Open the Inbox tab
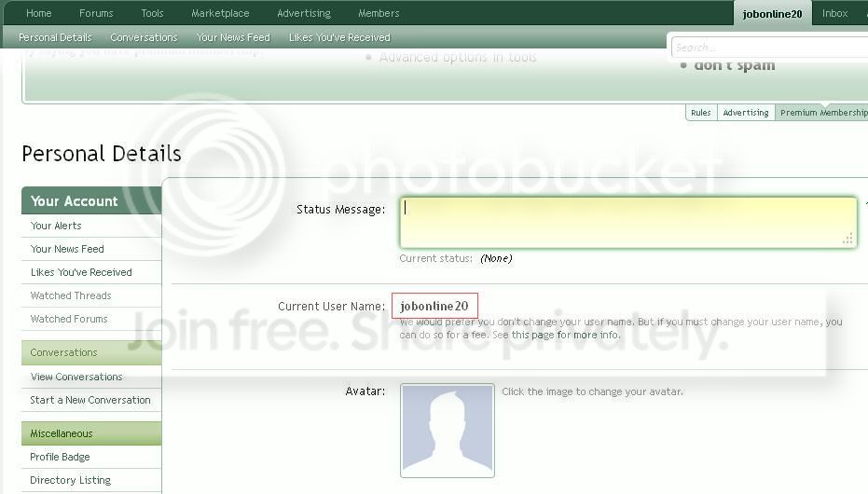 pos(834,13)
